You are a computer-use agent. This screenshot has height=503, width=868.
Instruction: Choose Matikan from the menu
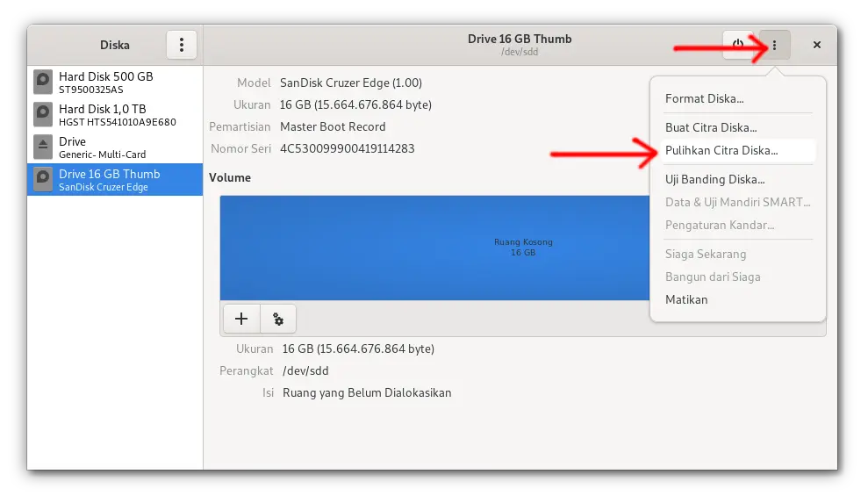[738, 299]
